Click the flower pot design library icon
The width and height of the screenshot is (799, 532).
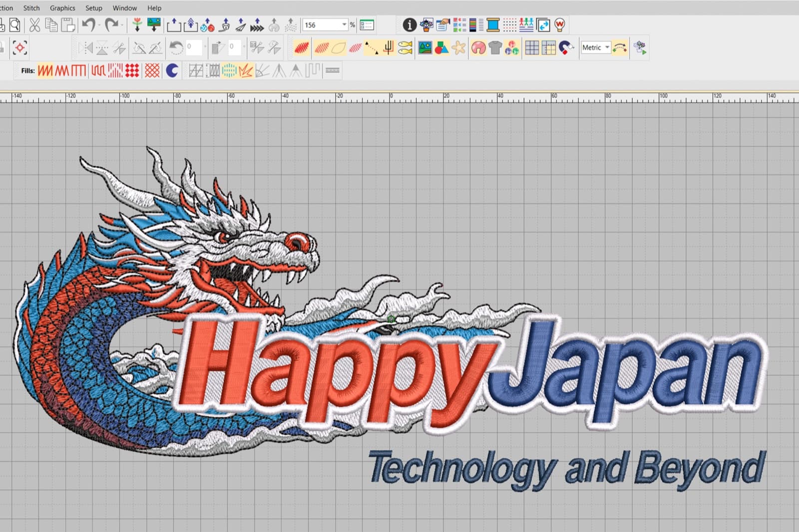[x=426, y=25]
